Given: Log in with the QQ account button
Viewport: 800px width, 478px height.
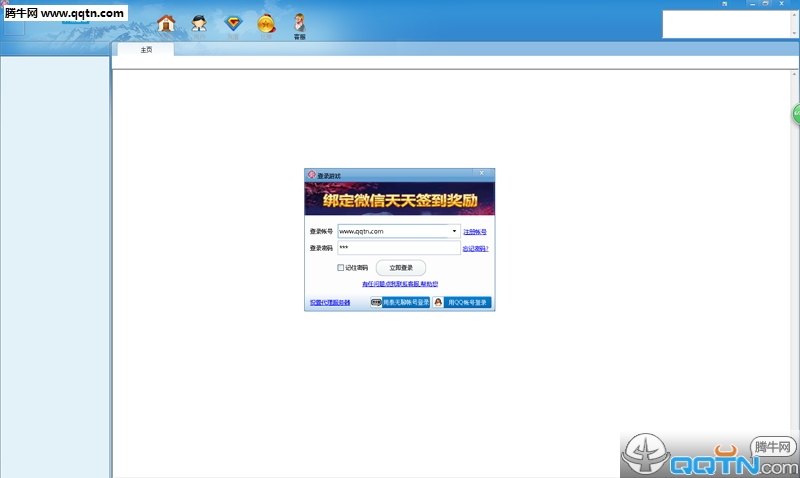Looking at the screenshot, I should coord(468,302).
